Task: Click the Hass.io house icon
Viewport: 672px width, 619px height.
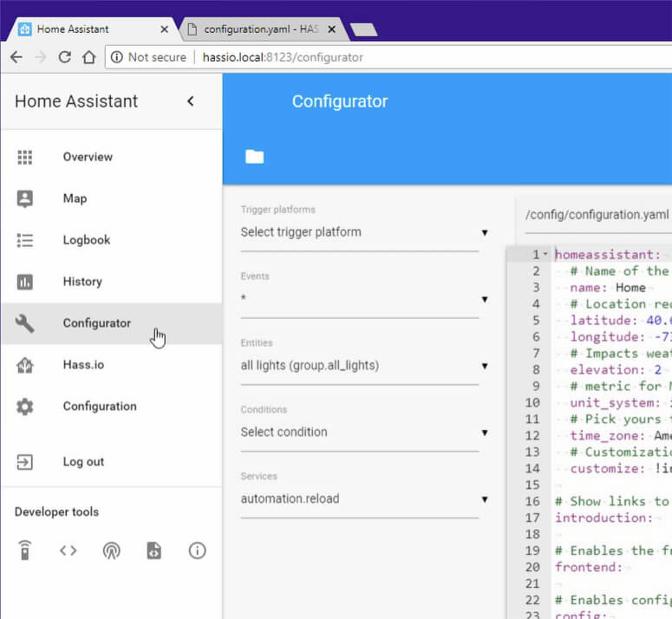Action: click(25, 365)
